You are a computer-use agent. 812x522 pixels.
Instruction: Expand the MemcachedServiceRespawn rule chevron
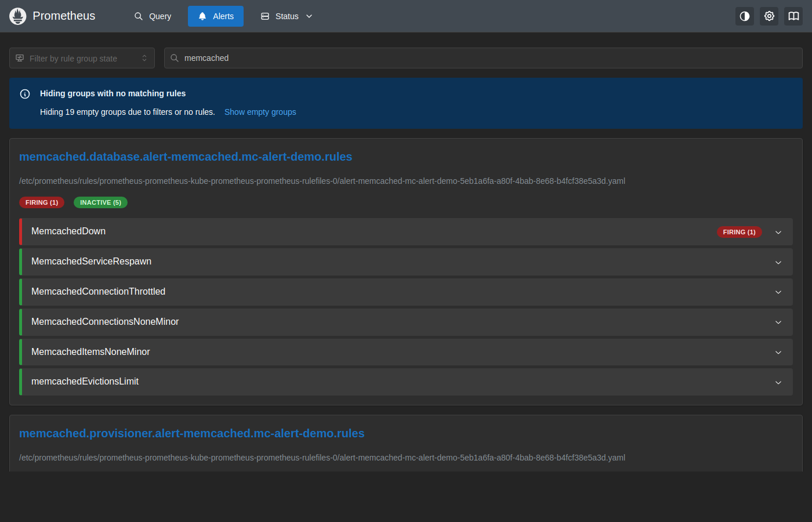click(x=778, y=262)
